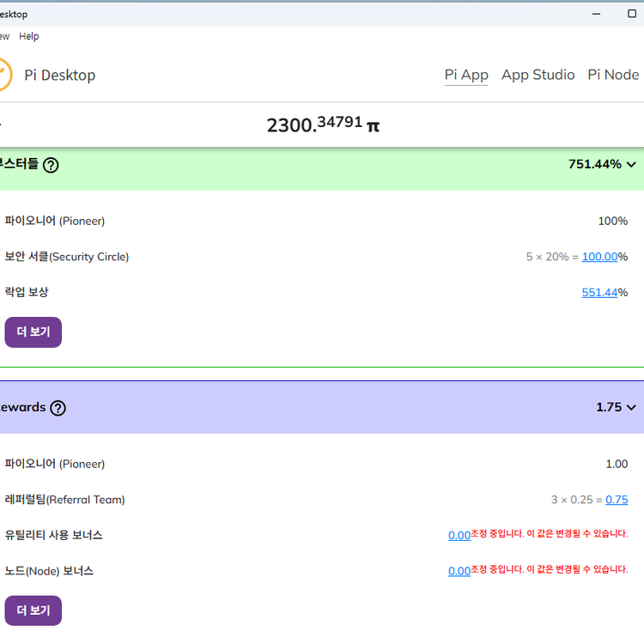
Task: Collapse the 751.44% boosters section chevron
Action: click(x=632, y=164)
